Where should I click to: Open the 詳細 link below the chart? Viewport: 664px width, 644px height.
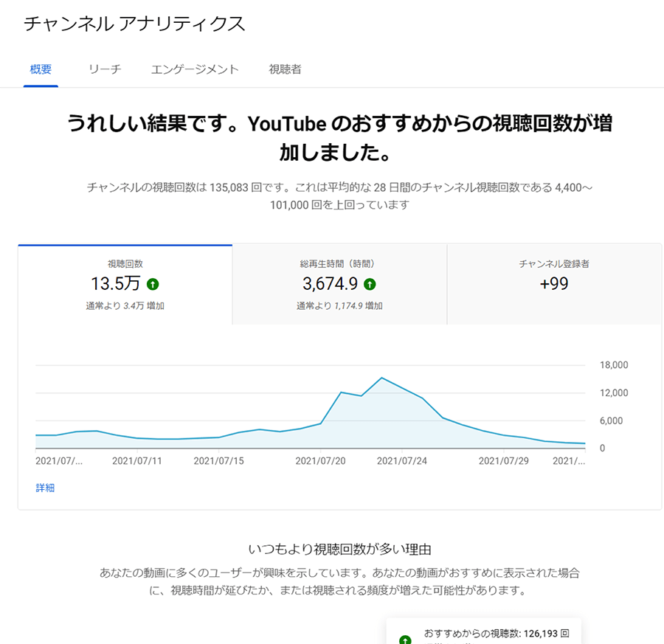pos(45,488)
